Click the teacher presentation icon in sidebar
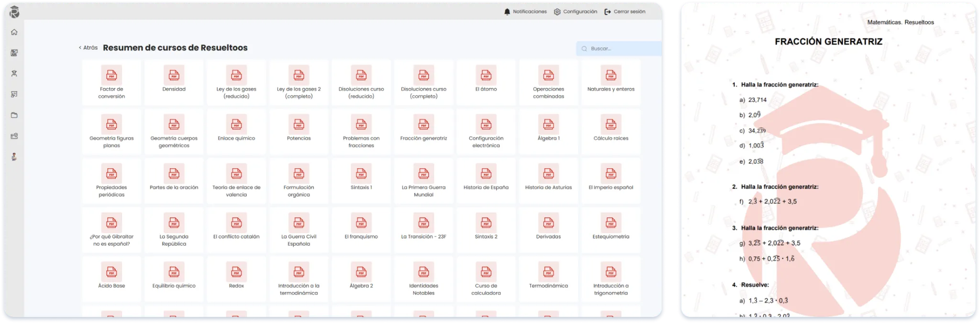Screen dimensions: 980x323 click(x=14, y=95)
